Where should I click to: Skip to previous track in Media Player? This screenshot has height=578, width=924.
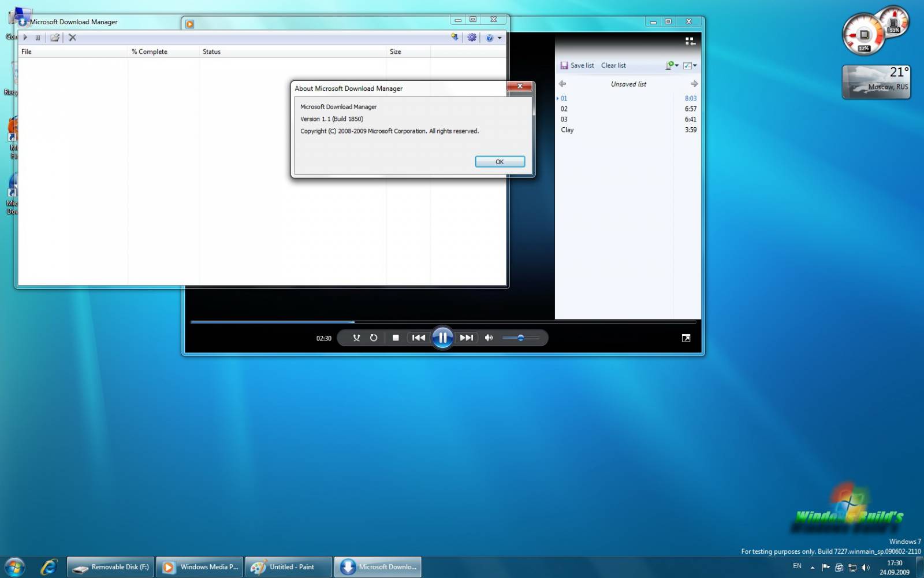[x=419, y=338]
